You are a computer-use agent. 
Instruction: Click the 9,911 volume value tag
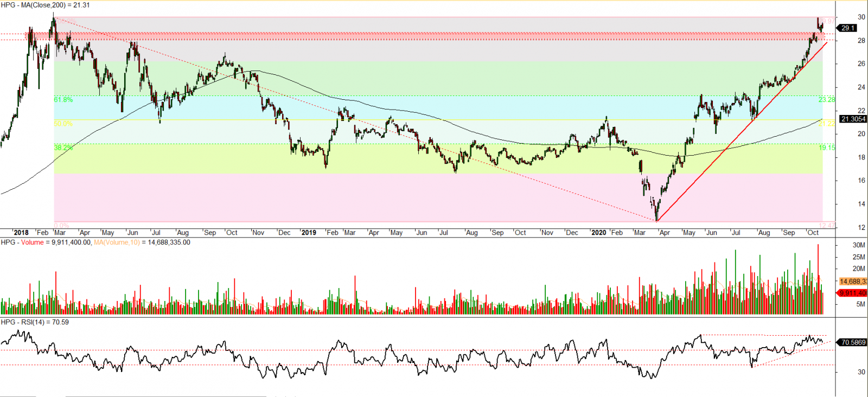pos(853,293)
